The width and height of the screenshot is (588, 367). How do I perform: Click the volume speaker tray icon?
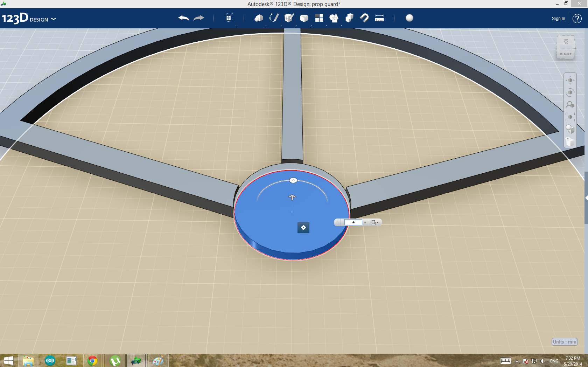(542, 361)
